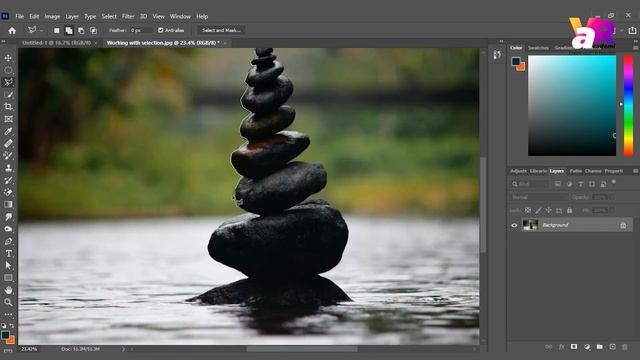Toggle Lock transparent pixels in Layers
This screenshot has width=640, height=360.
(528, 210)
